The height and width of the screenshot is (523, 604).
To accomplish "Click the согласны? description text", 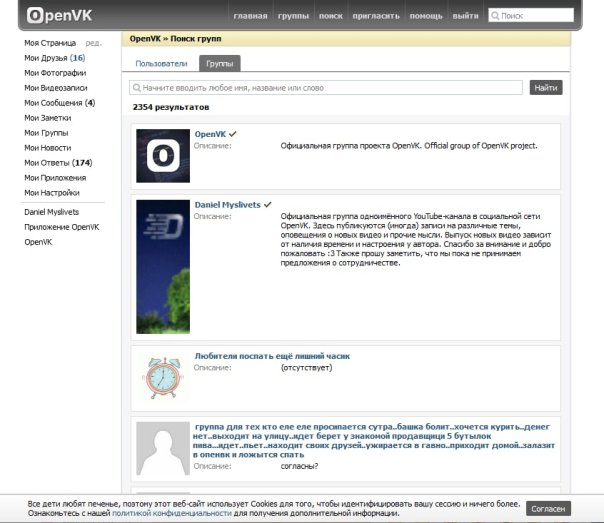I will (x=299, y=466).
